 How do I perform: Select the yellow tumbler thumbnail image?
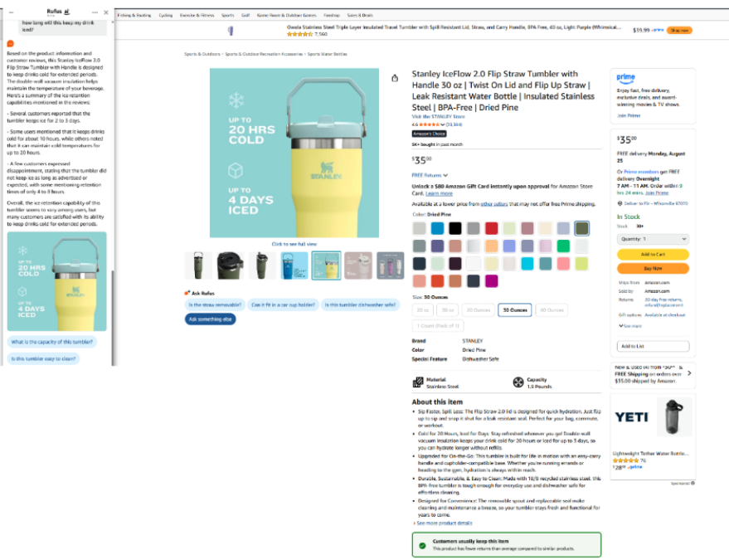click(326, 265)
